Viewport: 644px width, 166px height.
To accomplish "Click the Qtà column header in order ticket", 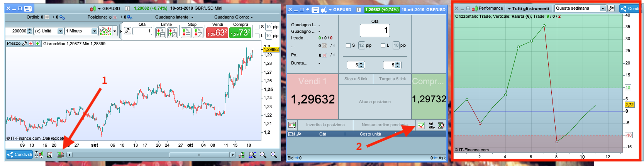I will (x=323, y=134).
